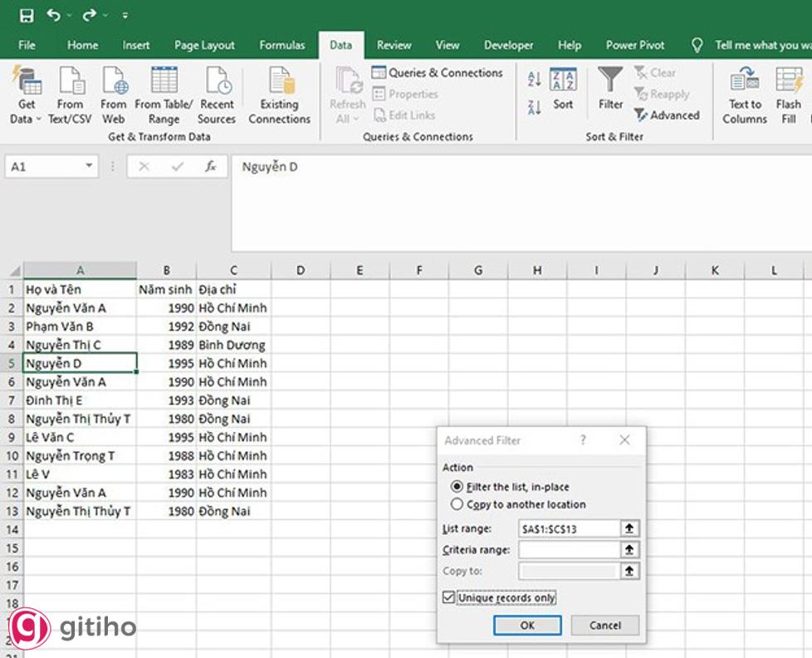Expand the Quick Access Toolbar customize arrow

pos(125,16)
